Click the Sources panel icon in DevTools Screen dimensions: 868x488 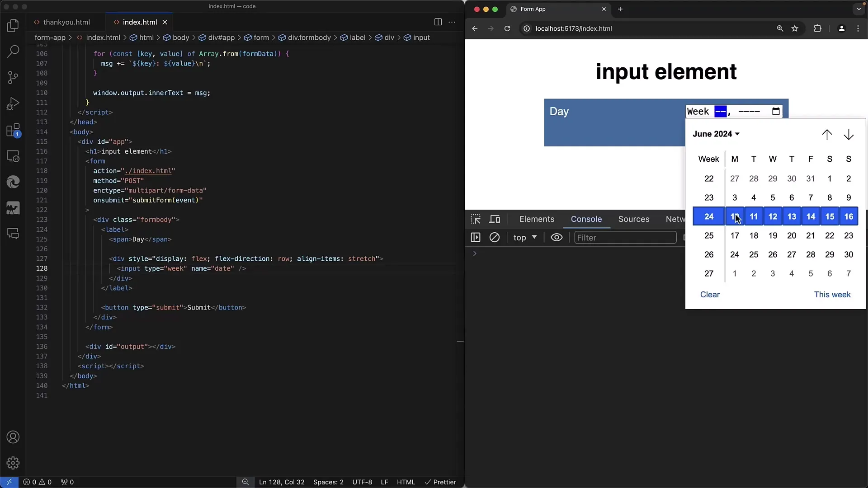[634, 219]
